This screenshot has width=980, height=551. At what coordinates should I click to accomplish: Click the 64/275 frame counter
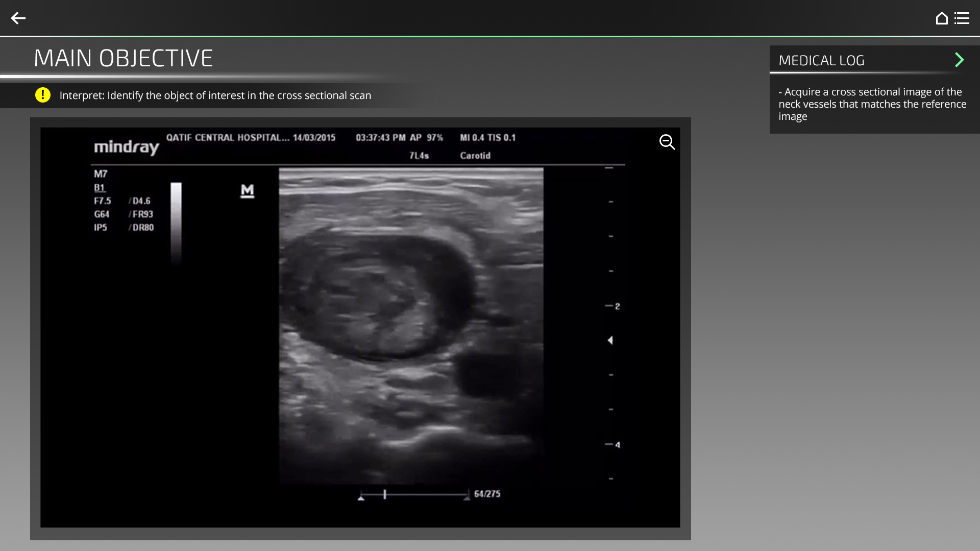point(487,494)
